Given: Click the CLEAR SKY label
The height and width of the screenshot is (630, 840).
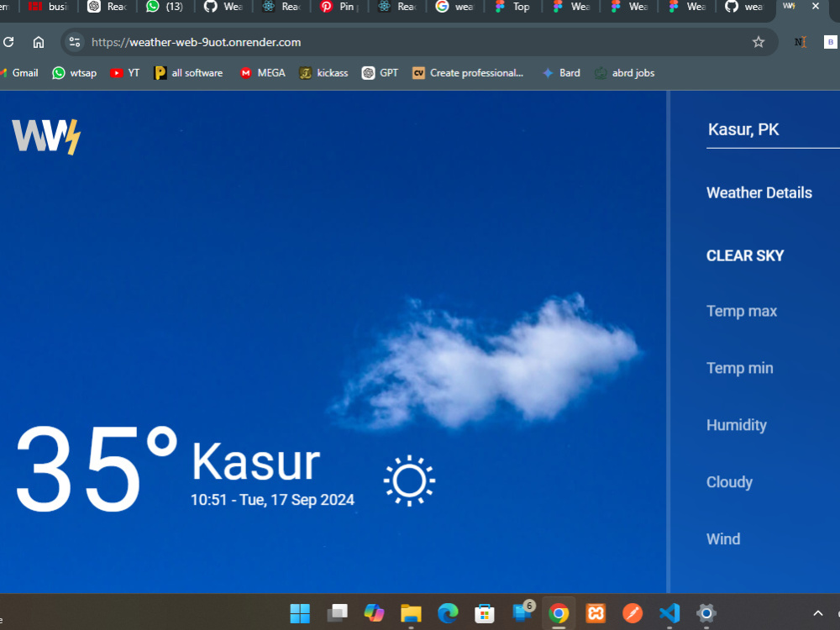Looking at the screenshot, I should (744, 255).
